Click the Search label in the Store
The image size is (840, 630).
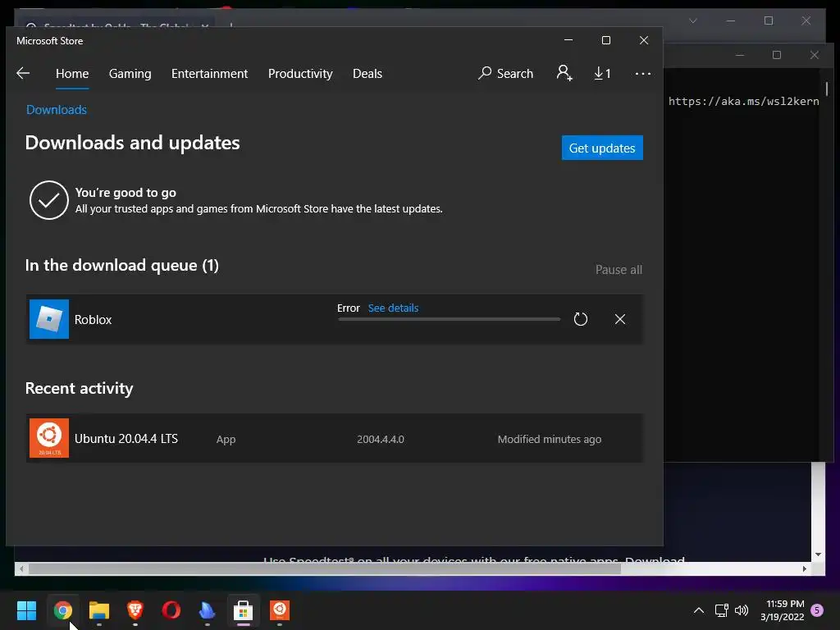point(515,74)
